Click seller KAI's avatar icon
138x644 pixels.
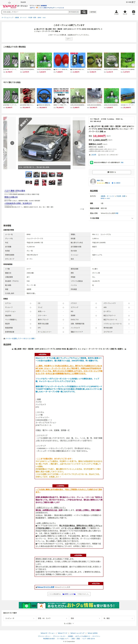click(x=93, y=182)
